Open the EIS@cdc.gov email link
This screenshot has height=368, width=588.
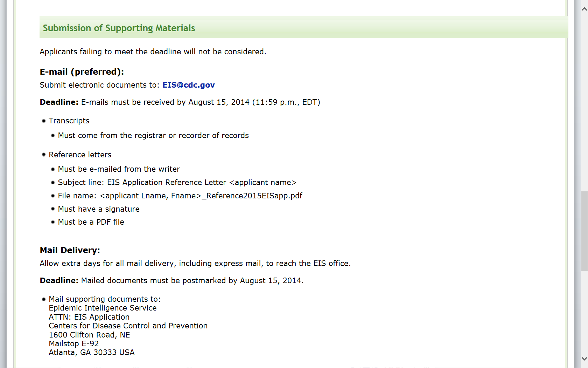point(189,85)
